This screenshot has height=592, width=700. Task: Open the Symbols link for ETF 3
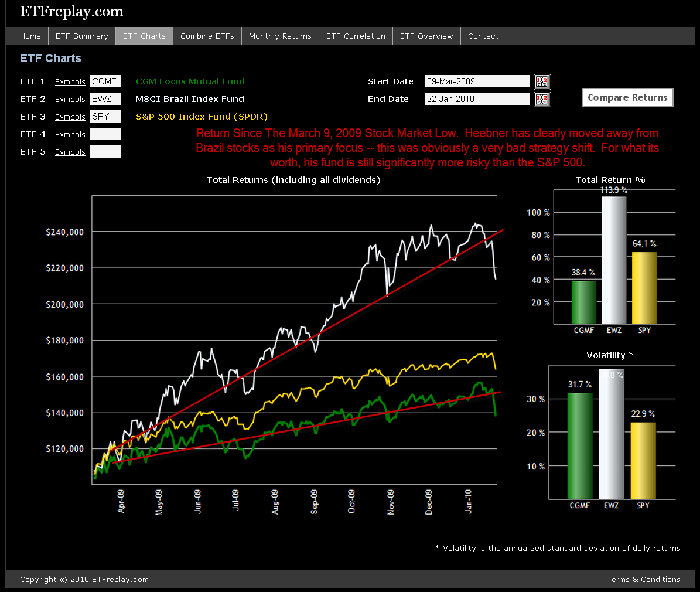(x=70, y=117)
